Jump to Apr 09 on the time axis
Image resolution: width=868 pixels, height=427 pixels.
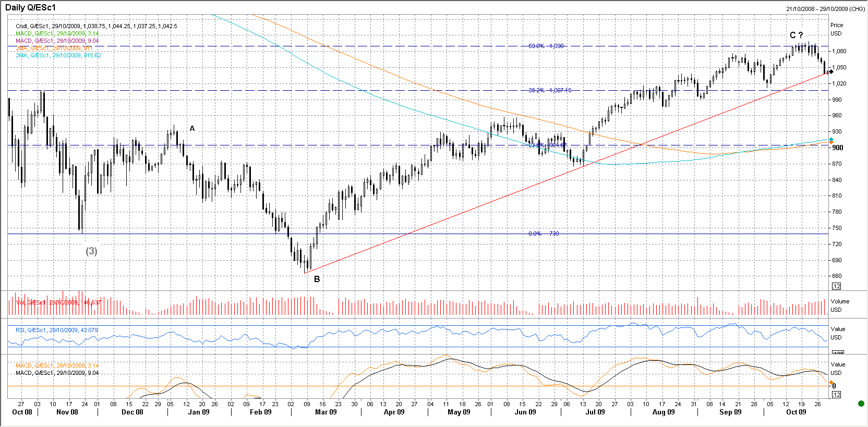(394, 412)
